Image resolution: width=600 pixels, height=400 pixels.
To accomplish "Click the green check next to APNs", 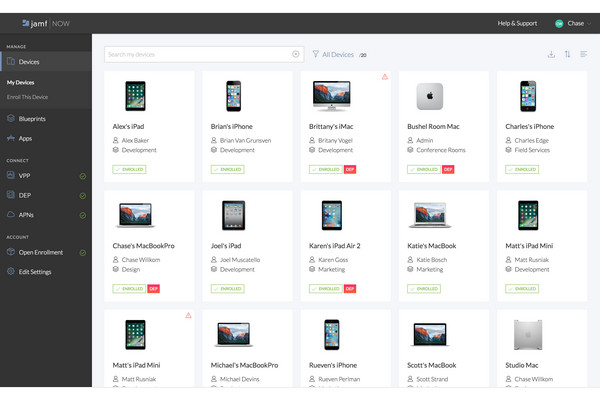I will (x=83, y=215).
